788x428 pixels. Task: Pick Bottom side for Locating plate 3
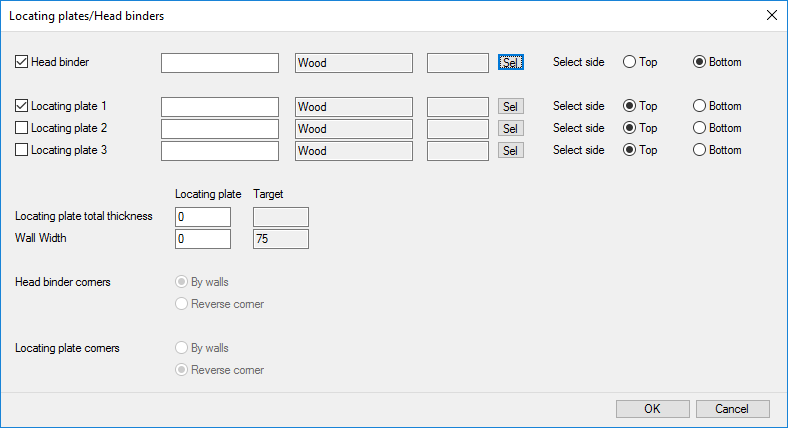point(700,150)
